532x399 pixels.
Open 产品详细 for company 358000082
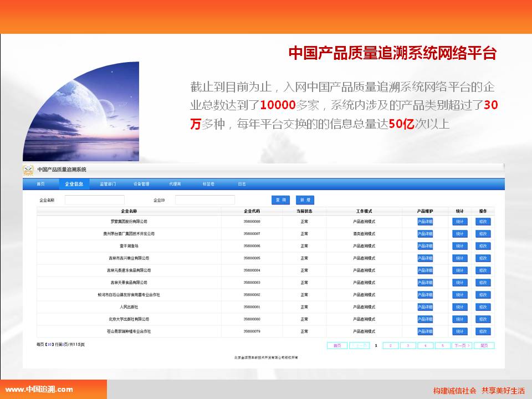coord(425,295)
